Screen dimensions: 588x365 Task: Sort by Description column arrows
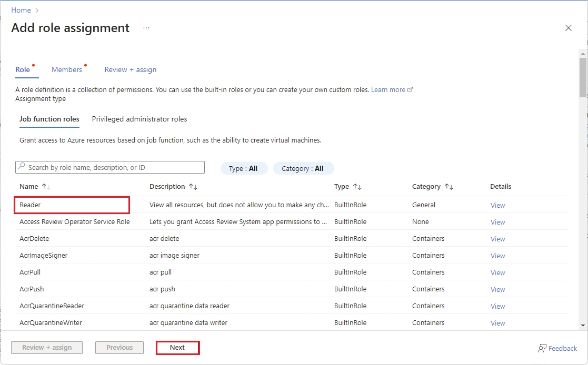click(193, 187)
